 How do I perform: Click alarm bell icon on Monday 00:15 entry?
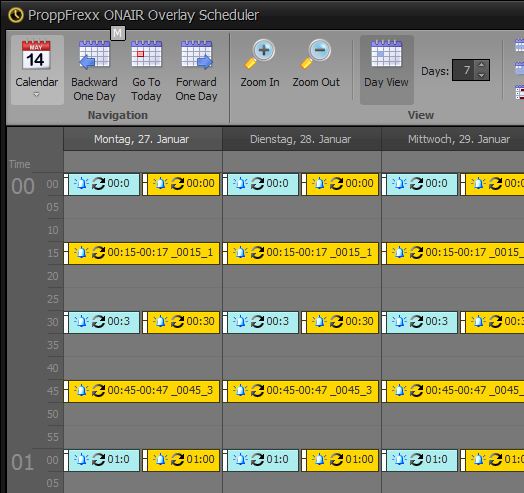point(81,253)
